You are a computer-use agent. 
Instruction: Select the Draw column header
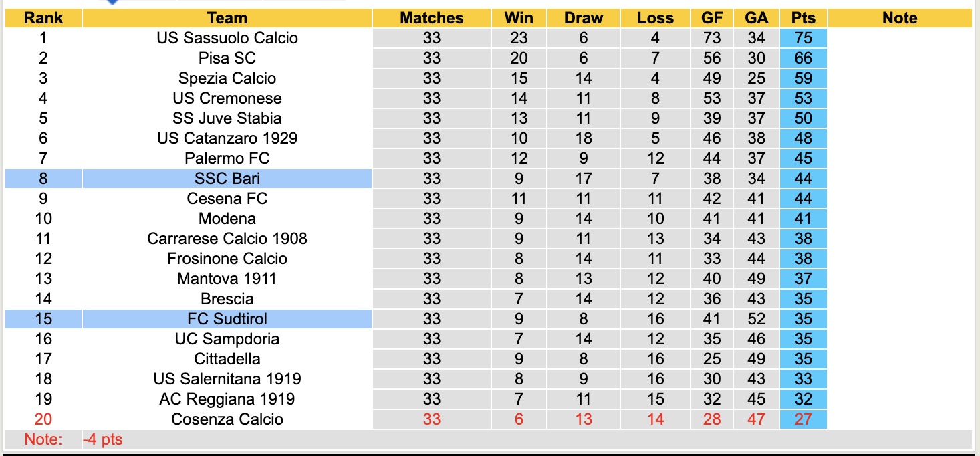[x=583, y=18]
